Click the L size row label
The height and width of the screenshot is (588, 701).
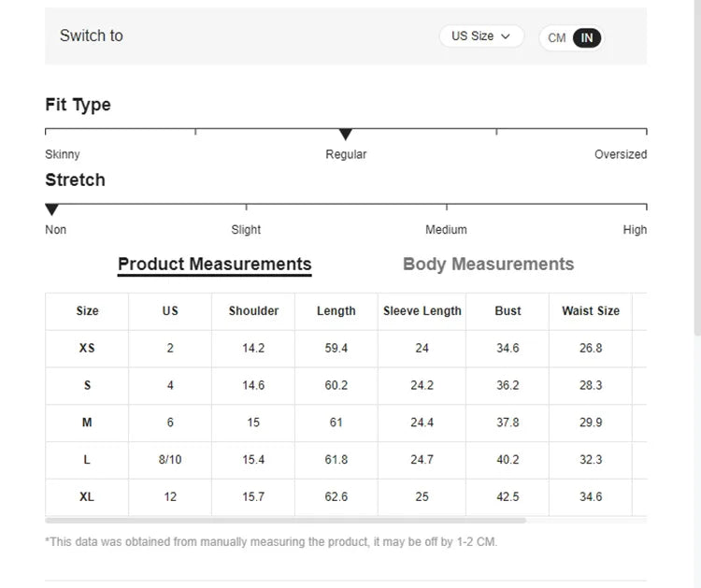87,460
